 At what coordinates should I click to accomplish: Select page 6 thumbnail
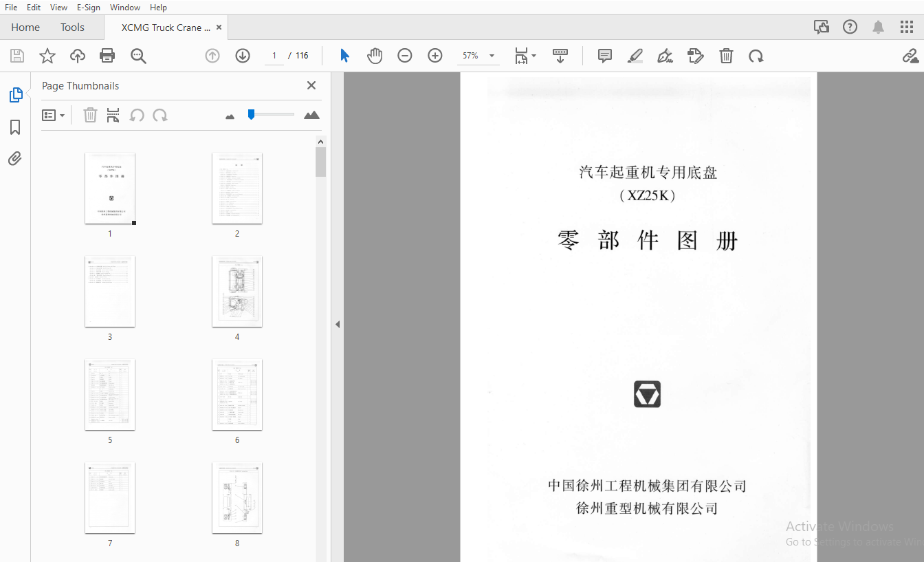pyautogui.click(x=237, y=395)
